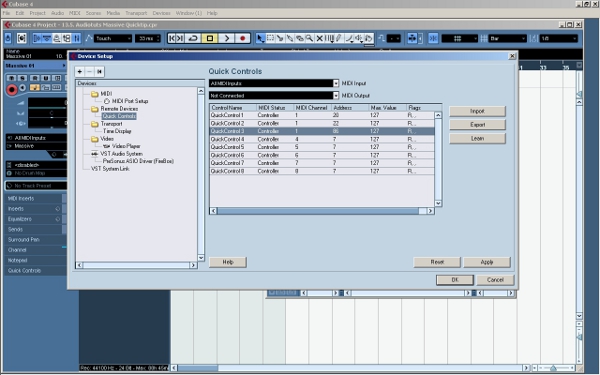The image size is (600, 375).
Task: Open the Grid type Bar dropdown
Action: point(507,38)
